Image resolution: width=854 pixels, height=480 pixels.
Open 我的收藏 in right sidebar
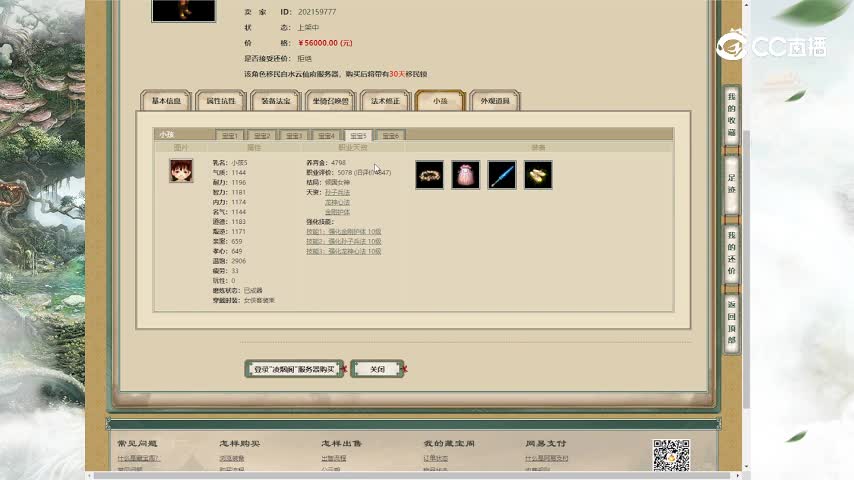731,115
